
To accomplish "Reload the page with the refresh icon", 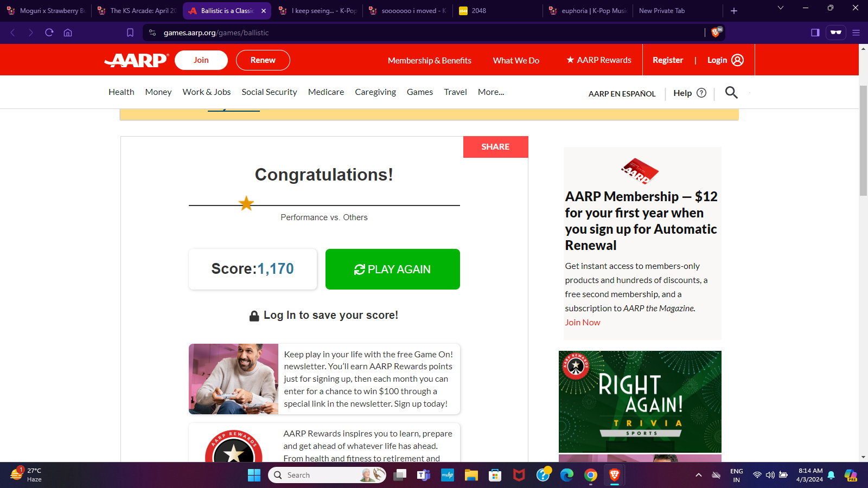I will click(x=49, y=33).
